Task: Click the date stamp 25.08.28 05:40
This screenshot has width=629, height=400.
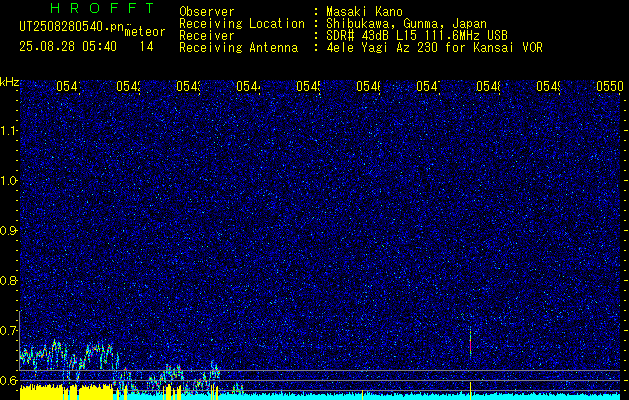Action: (68, 47)
